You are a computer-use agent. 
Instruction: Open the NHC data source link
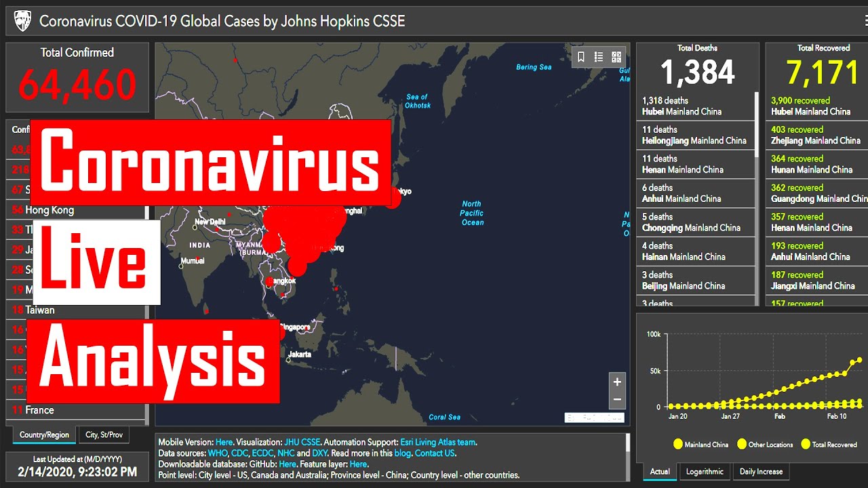click(x=285, y=453)
